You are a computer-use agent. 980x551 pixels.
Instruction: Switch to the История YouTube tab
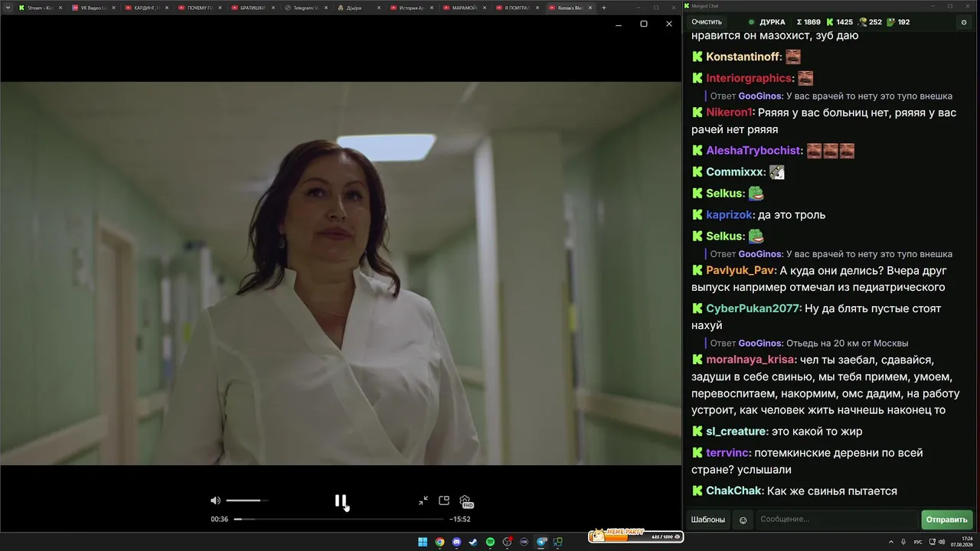[x=412, y=8]
